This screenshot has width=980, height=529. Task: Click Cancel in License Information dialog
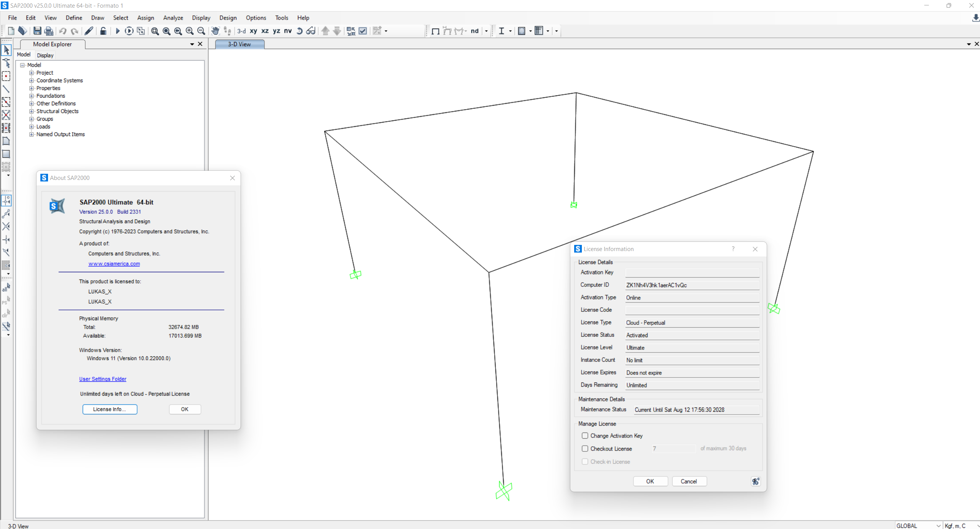(x=689, y=481)
